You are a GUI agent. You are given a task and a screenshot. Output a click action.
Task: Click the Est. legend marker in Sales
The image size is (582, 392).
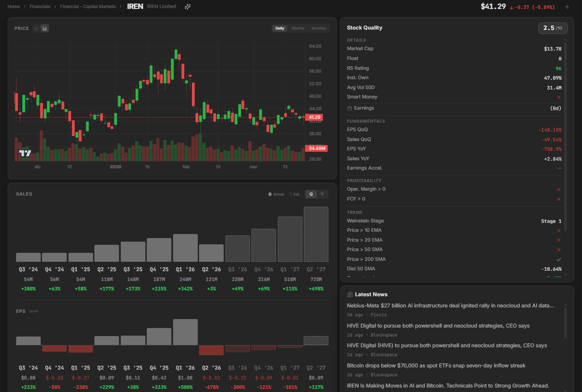tap(291, 194)
